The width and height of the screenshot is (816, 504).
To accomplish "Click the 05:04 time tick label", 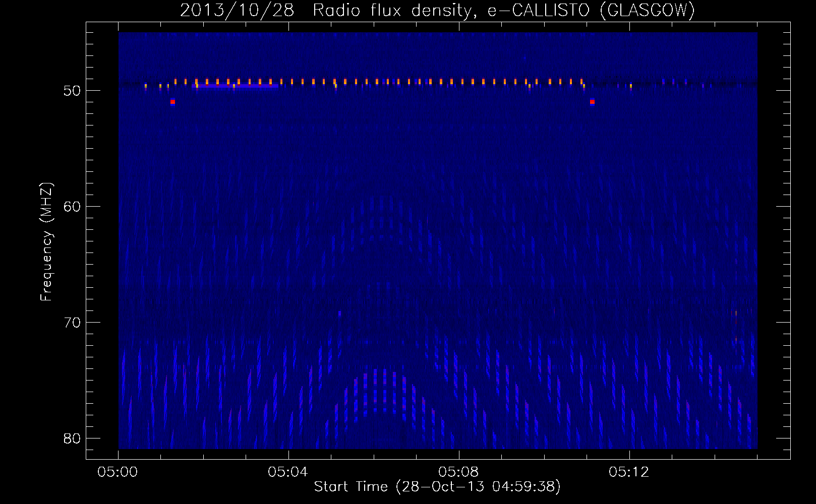I will (288, 472).
